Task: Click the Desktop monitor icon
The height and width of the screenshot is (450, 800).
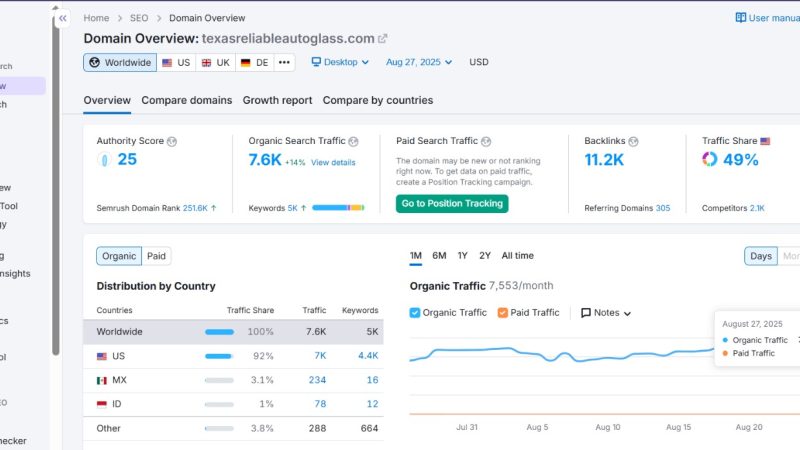Action: [x=316, y=62]
